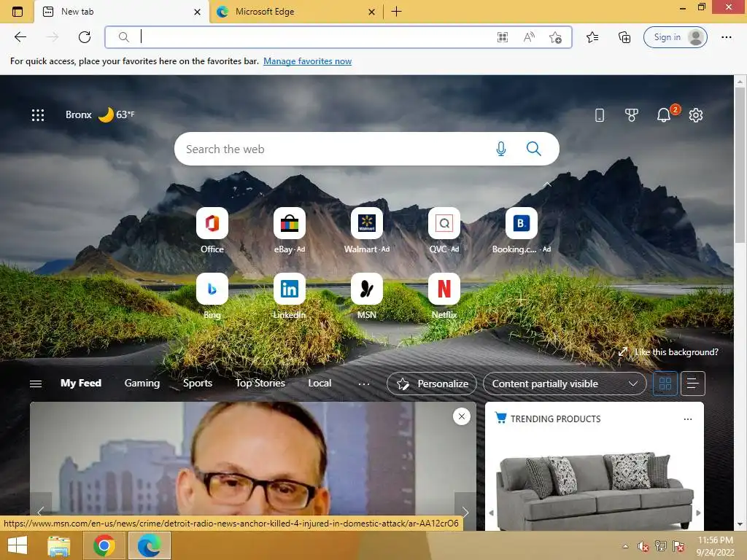Viewport: 747px width, 560px height.
Task: Open page settings gear icon
Action: (x=695, y=114)
